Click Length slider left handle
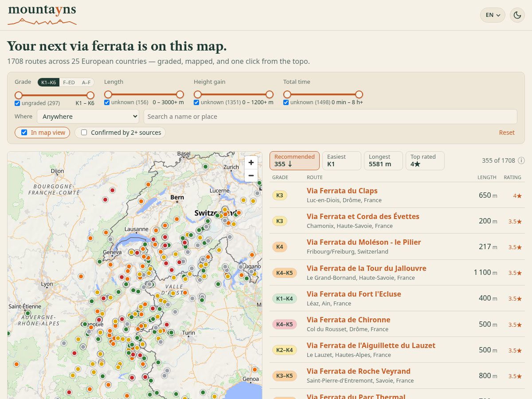Screen dimensions: 532x399 (x=108, y=94)
